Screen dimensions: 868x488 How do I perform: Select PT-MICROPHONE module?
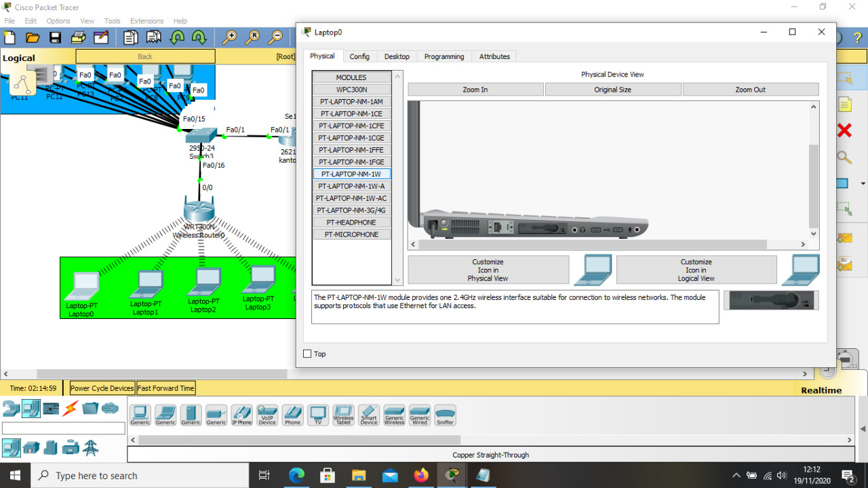point(352,234)
